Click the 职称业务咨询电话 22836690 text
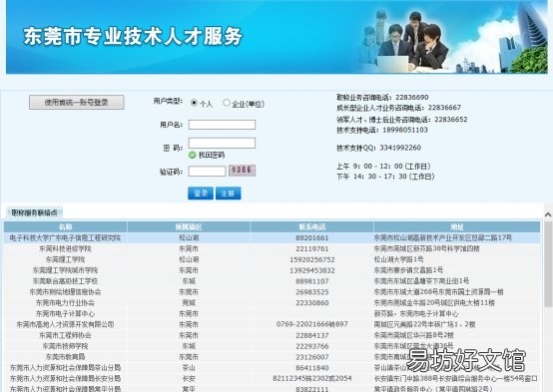The width and height of the screenshot is (553, 392). 382,98
